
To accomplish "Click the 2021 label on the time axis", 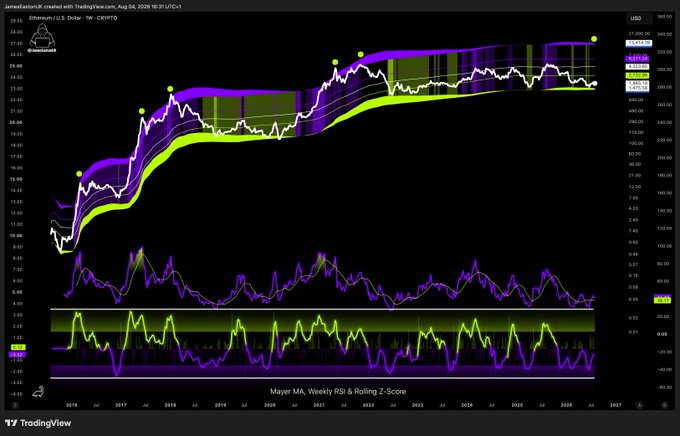I will [319, 405].
